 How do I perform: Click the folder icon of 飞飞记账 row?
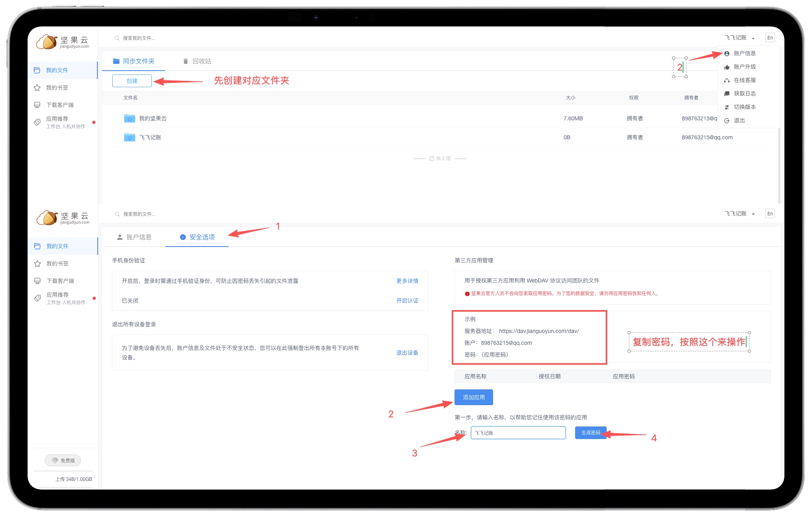coord(130,137)
